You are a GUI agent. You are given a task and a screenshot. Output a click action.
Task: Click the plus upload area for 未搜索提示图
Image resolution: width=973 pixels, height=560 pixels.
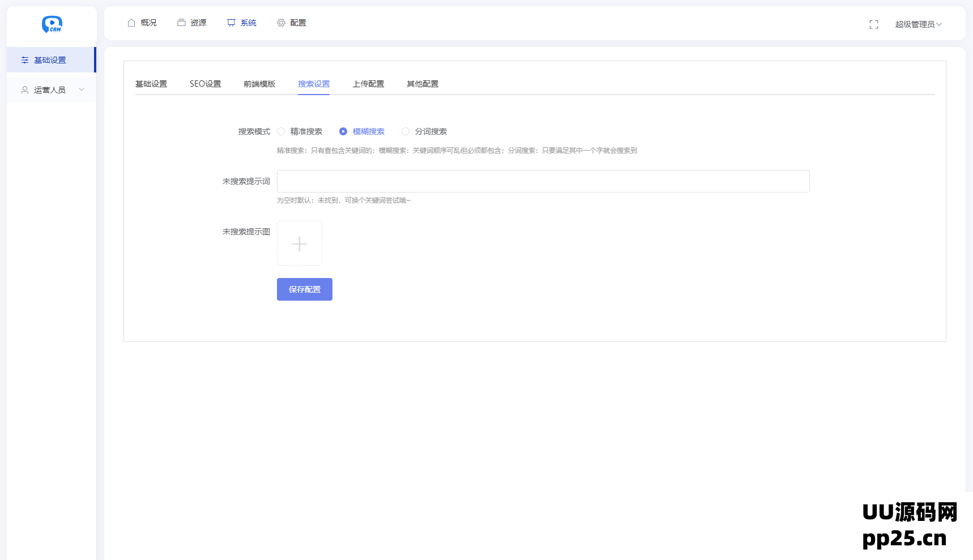[299, 243]
